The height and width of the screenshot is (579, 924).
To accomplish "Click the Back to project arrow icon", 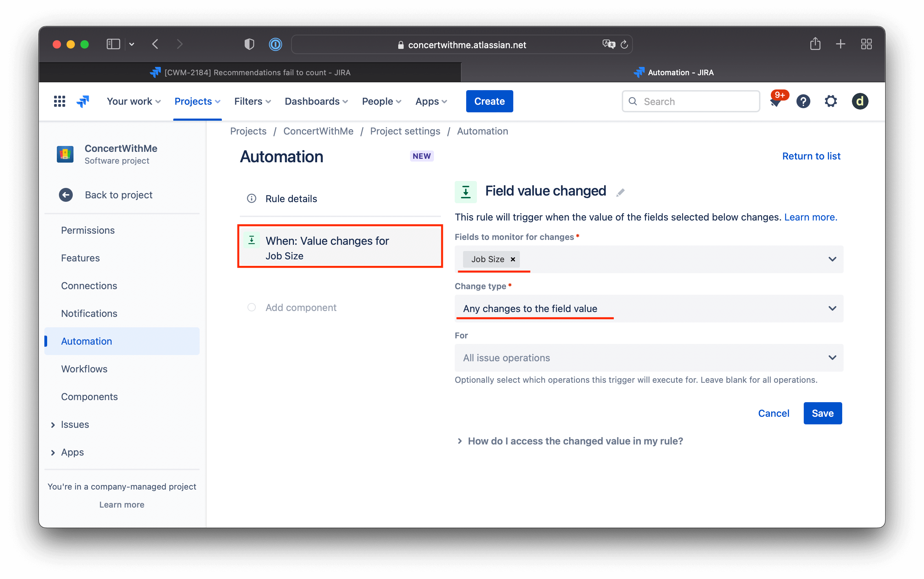I will 66,195.
